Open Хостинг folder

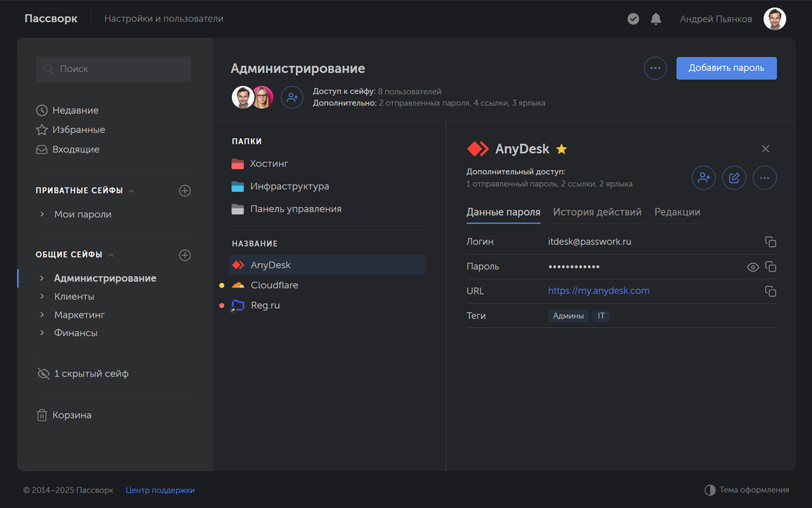260,163
